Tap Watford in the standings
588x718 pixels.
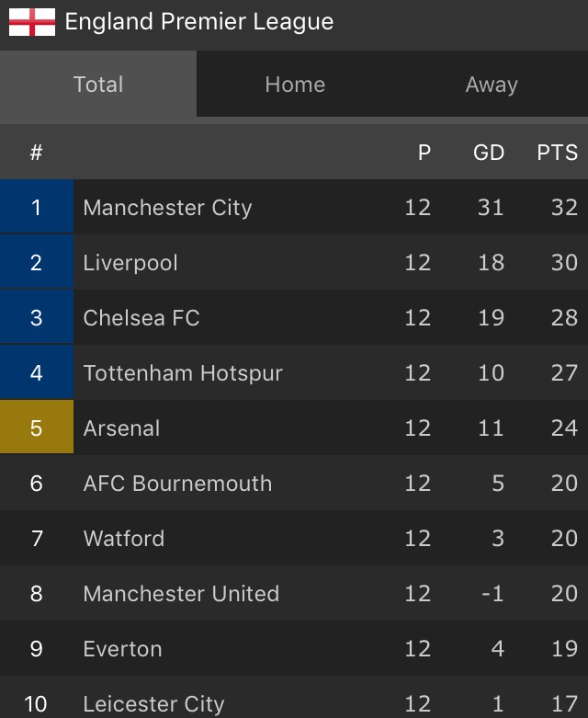click(x=124, y=539)
